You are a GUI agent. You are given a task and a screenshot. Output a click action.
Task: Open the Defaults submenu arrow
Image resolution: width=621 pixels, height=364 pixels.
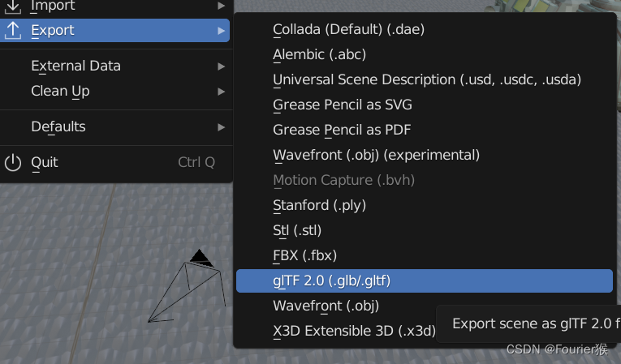[222, 127]
